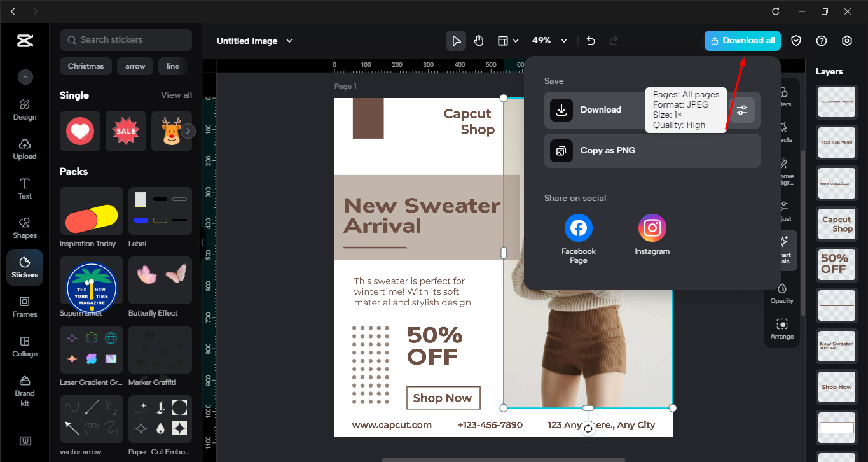Click the shield icon in top bar

point(796,41)
